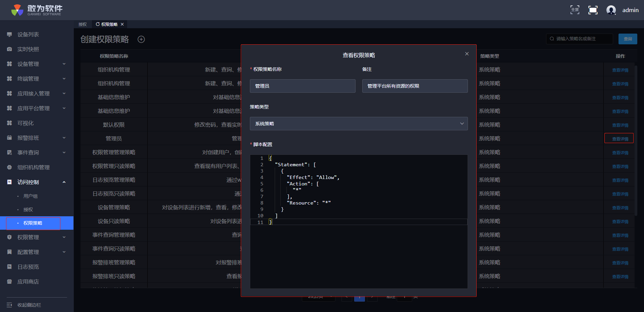The height and width of the screenshot is (312, 644).
Task: Go to 应用商店 in sidebar
Action: coord(28,282)
